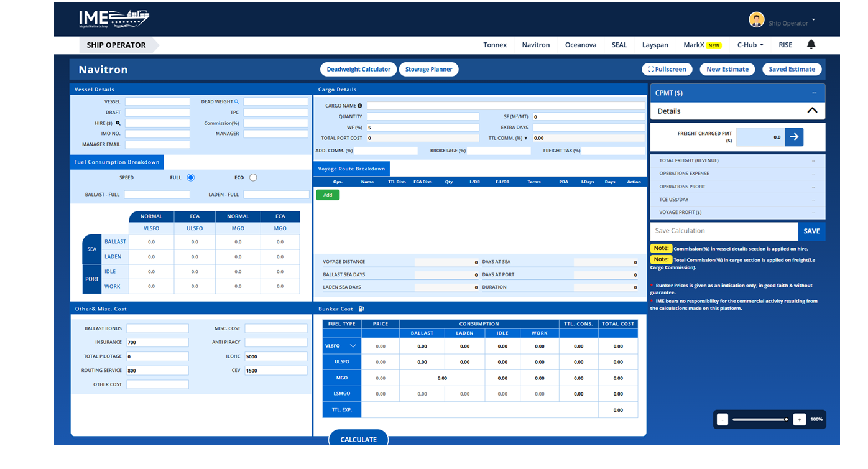
Task: Click the INSURANCE field showing 700
Action: tap(157, 342)
